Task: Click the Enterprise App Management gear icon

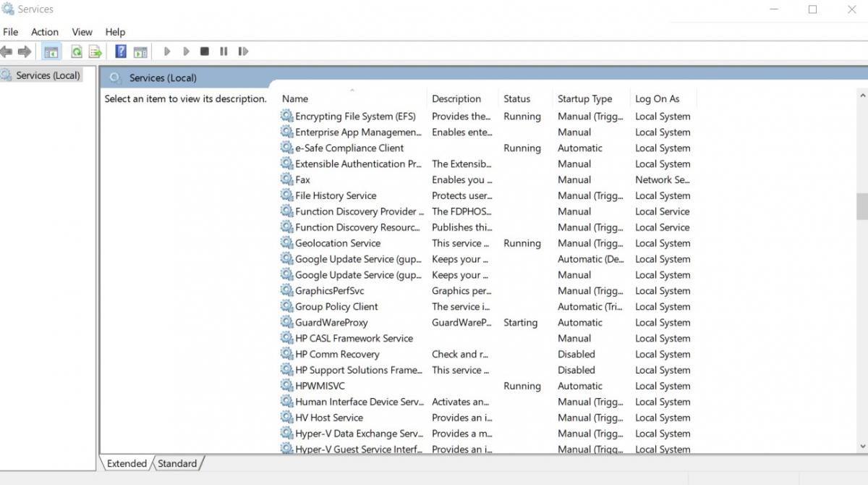Action: pos(287,132)
